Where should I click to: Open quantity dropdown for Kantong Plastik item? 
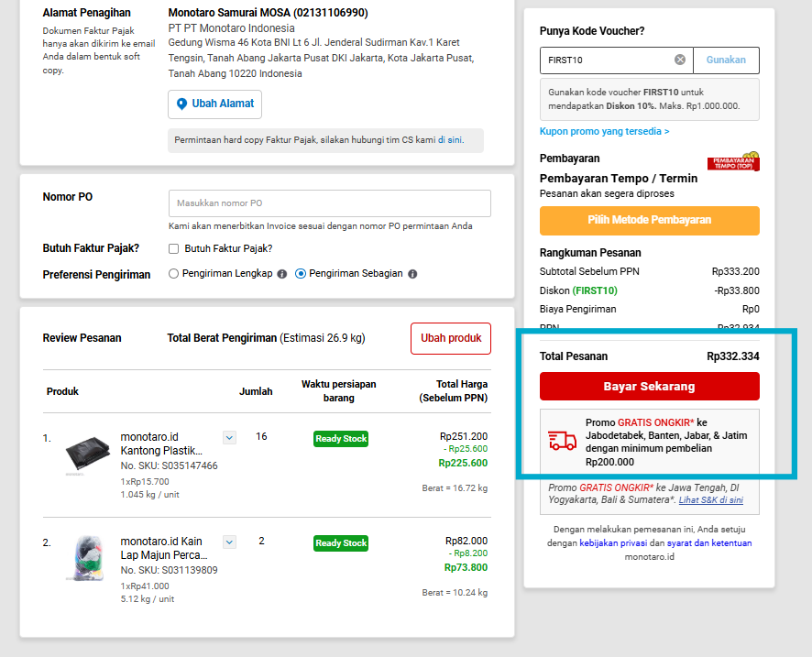tap(229, 438)
